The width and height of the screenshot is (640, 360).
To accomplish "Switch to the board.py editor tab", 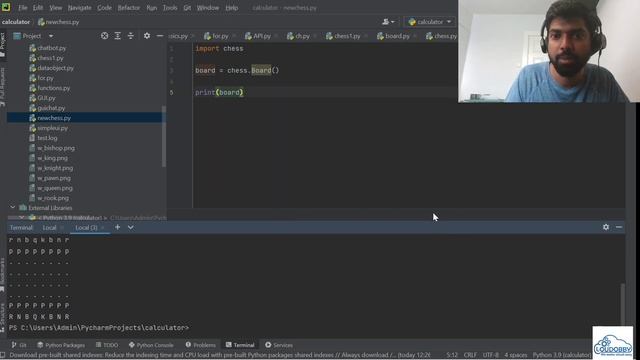I will pos(397,36).
